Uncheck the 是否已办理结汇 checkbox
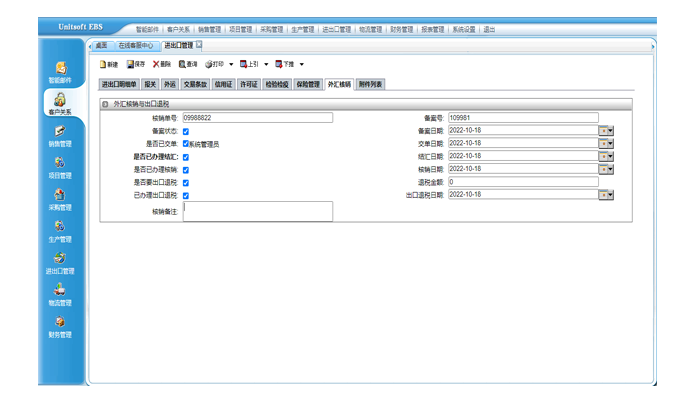This screenshot has height=400, width=700. pyautogui.click(x=186, y=157)
